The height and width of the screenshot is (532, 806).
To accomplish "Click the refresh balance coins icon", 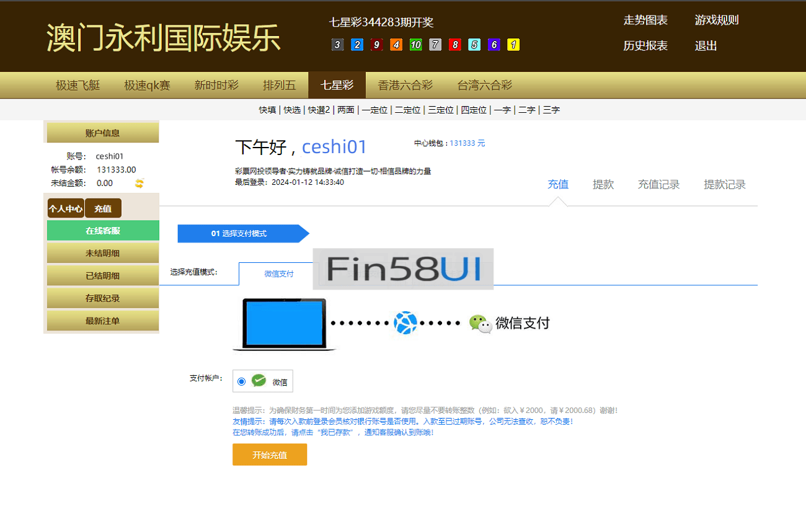I will (139, 183).
